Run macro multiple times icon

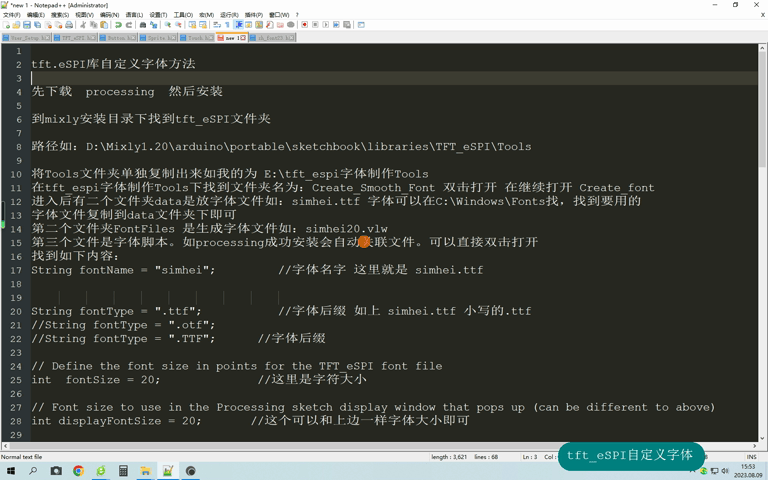coord(336,24)
